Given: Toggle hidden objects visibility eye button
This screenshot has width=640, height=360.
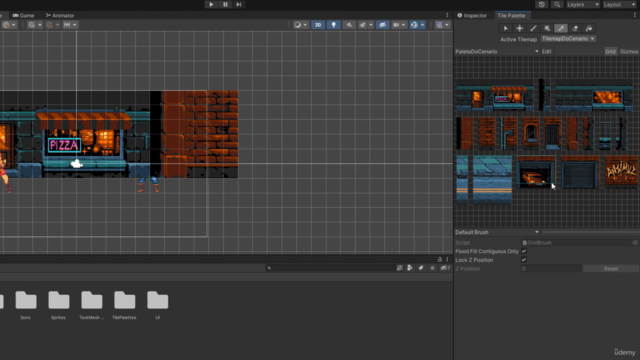Looking at the screenshot, I should (x=382, y=25).
